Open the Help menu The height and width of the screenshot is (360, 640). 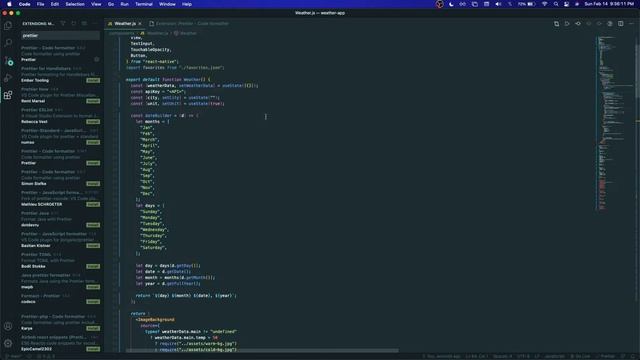pyautogui.click(x=187, y=4)
